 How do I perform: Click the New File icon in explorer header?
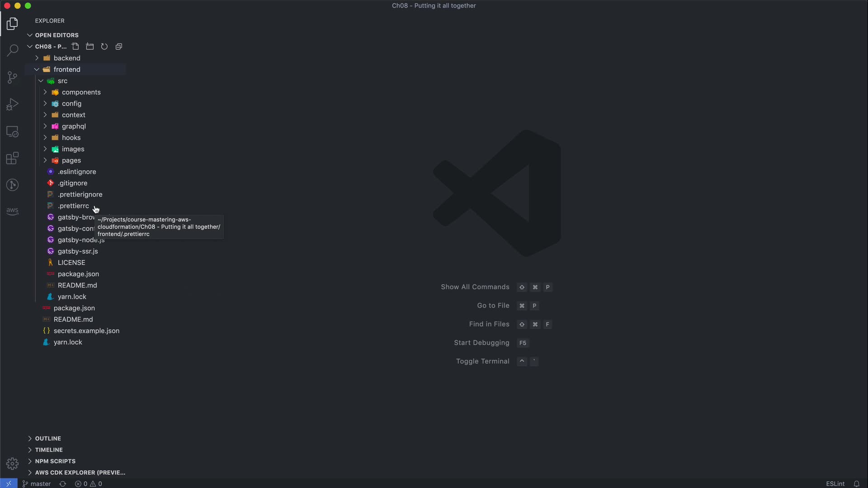75,47
